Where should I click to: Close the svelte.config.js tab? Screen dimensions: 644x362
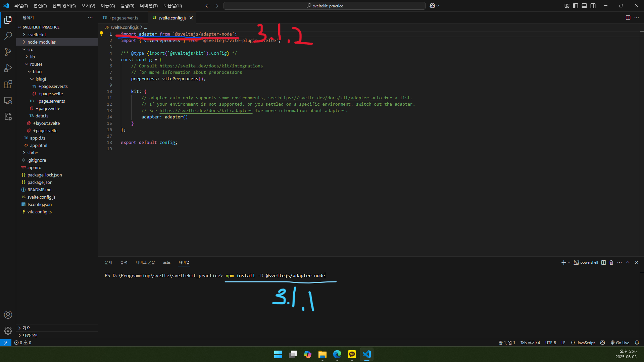(191, 18)
